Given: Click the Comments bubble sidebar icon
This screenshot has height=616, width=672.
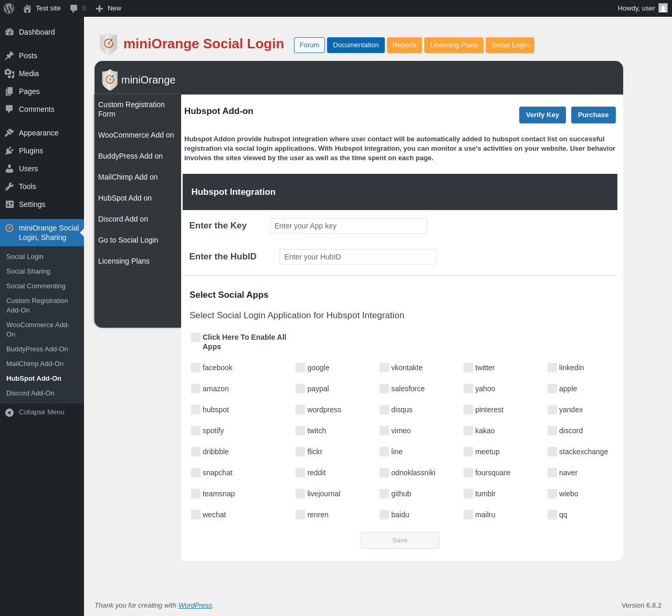Looking at the screenshot, I should pos(9,109).
